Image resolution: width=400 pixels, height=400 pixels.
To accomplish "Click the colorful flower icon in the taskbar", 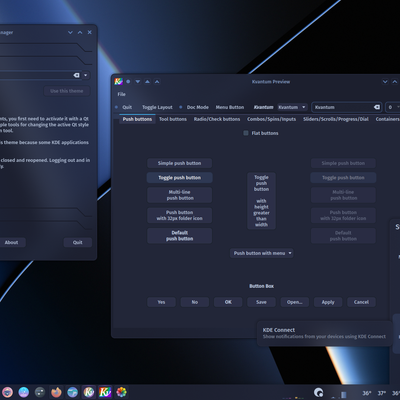I will [x=121, y=392].
